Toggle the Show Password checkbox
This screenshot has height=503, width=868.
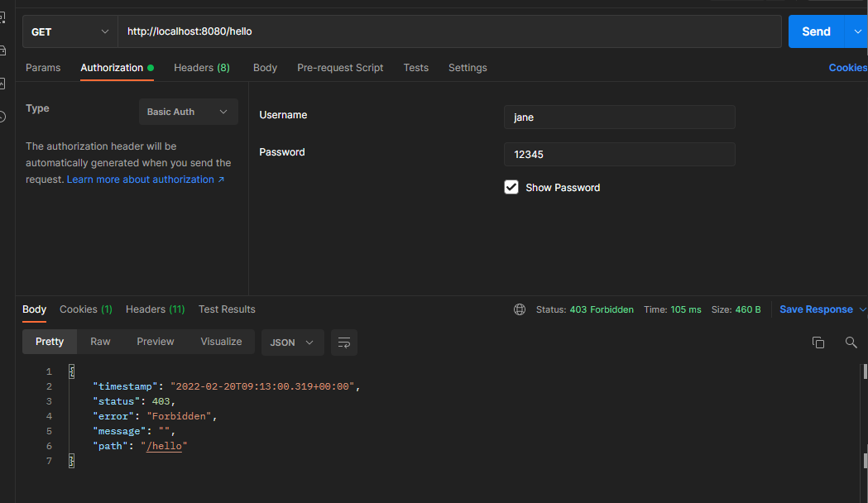click(x=511, y=187)
